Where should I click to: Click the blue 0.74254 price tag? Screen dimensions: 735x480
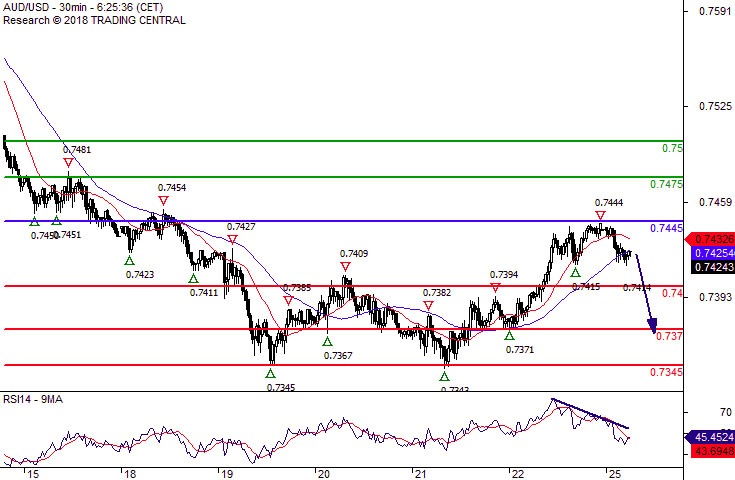click(713, 253)
